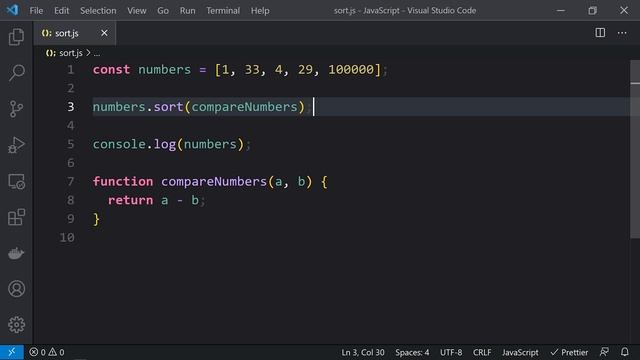Click the return keyword on line 8
Viewport: 640px width, 360px height.
click(131, 200)
